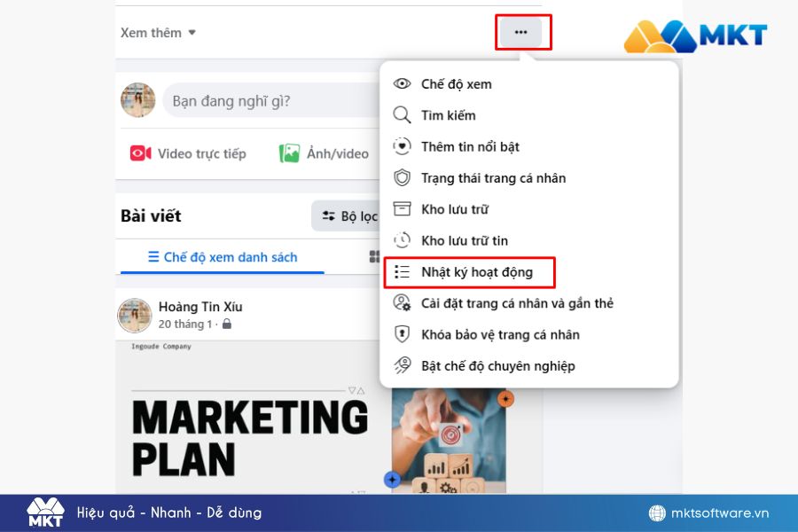This screenshot has width=798, height=532.
Task: Click the post privacy lock icon
Action: coord(227,325)
